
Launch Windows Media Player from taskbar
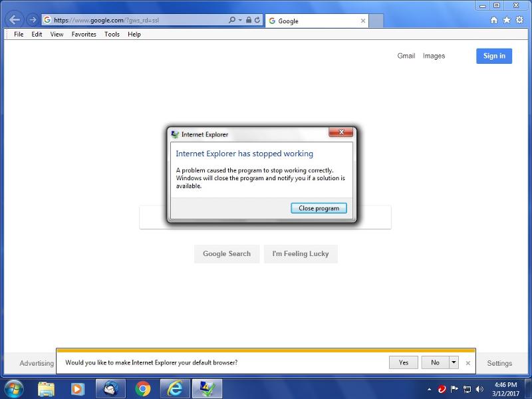tap(77, 389)
